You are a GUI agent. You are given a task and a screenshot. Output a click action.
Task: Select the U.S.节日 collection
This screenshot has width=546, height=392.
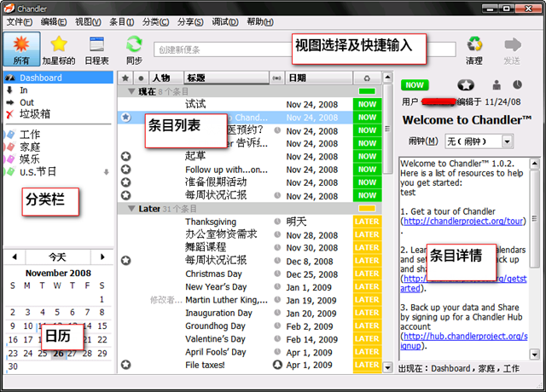[38, 172]
